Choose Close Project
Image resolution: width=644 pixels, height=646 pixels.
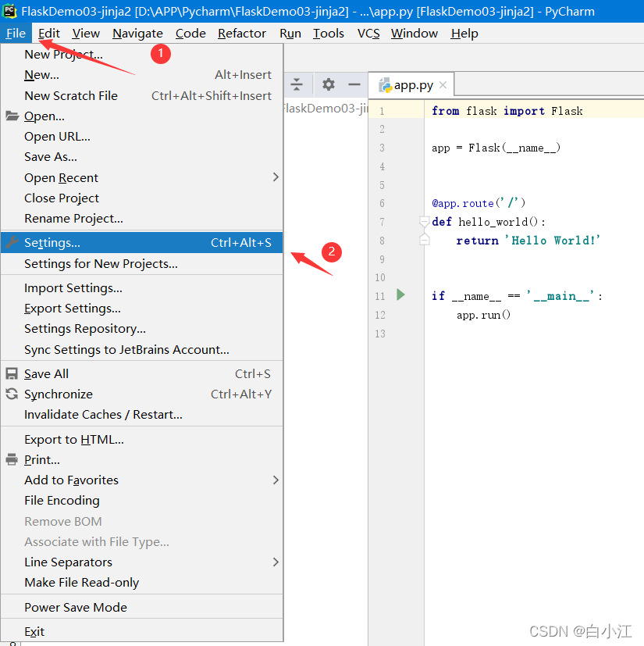pyautogui.click(x=141, y=198)
